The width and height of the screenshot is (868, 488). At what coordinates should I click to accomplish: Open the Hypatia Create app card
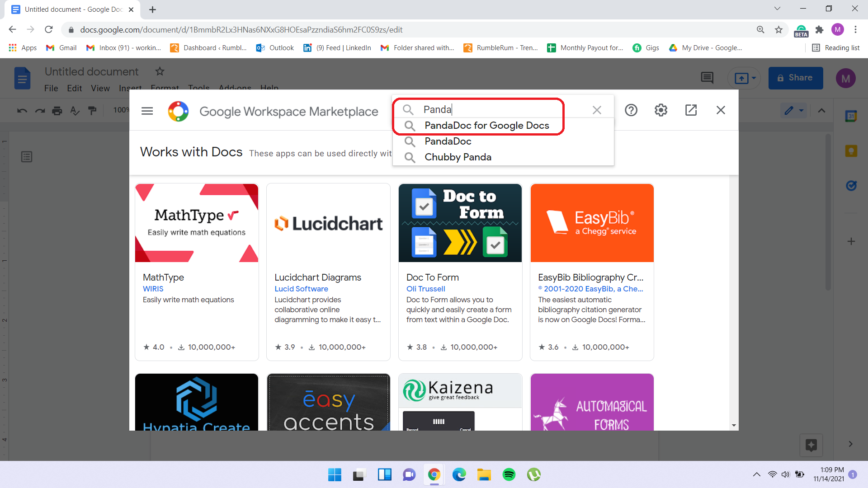pyautogui.click(x=197, y=402)
